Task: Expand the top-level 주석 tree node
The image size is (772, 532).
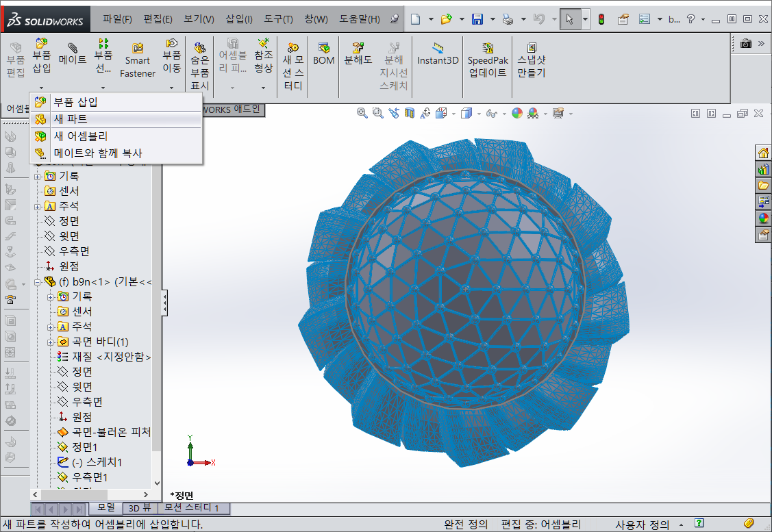Action: [37, 207]
